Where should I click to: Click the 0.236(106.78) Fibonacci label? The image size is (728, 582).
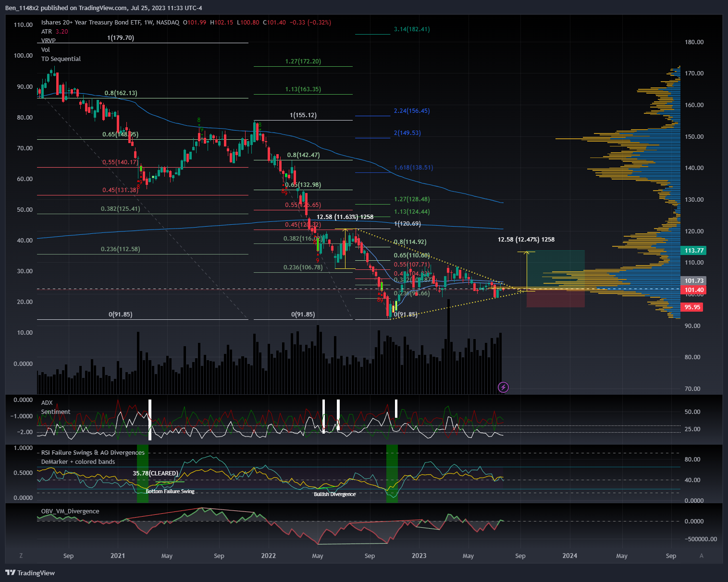point(303,267)
